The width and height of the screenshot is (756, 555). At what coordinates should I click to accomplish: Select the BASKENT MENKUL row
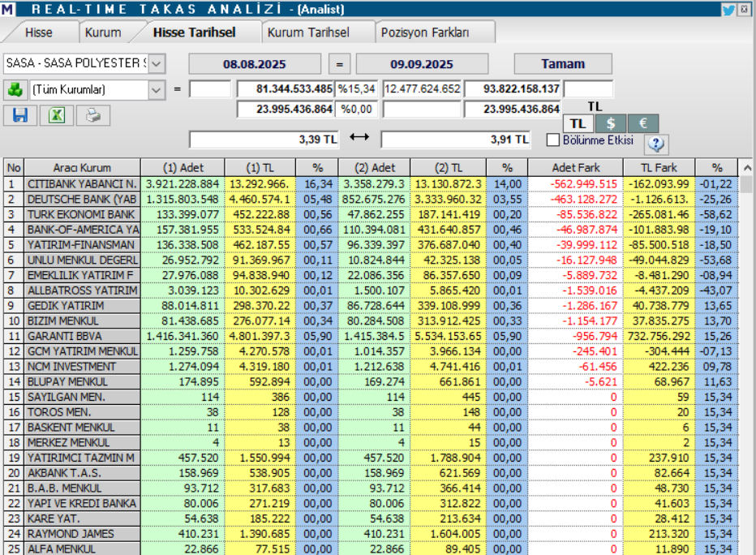pyautogui.click(x=372, y=428)
